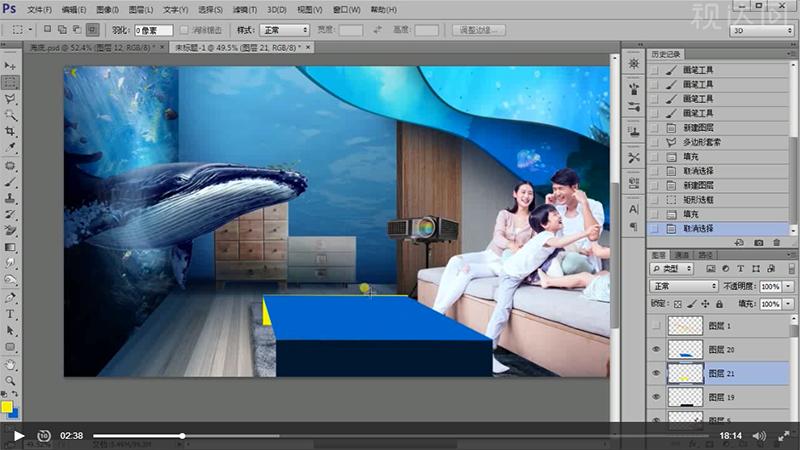
Task: Select the Hand tool
Action: pos(10,364)
